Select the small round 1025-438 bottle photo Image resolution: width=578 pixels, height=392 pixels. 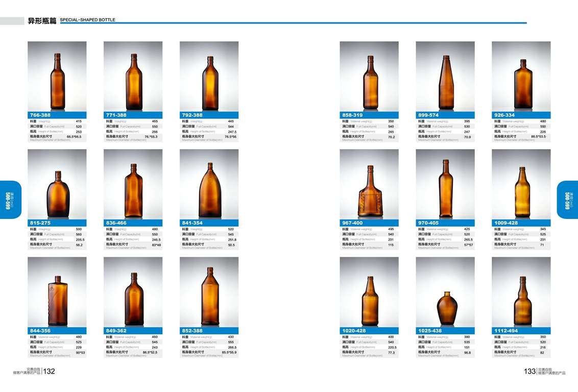coord(445,292)
